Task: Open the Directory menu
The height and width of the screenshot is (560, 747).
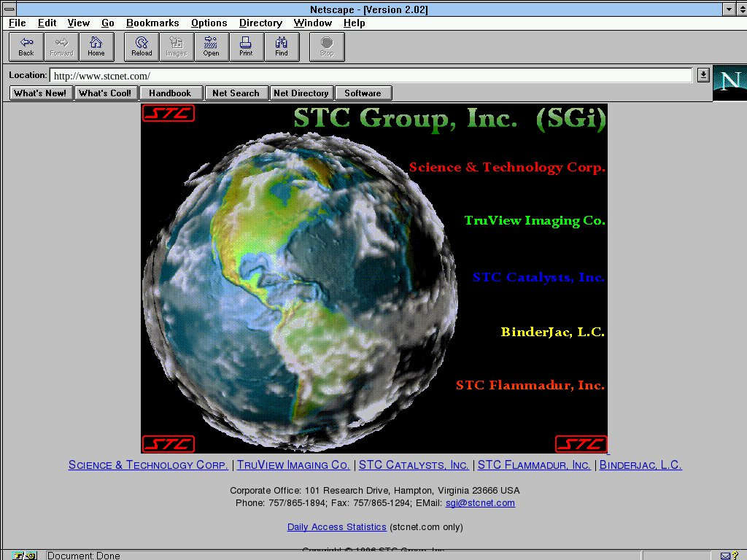Action: coord(260,23)
